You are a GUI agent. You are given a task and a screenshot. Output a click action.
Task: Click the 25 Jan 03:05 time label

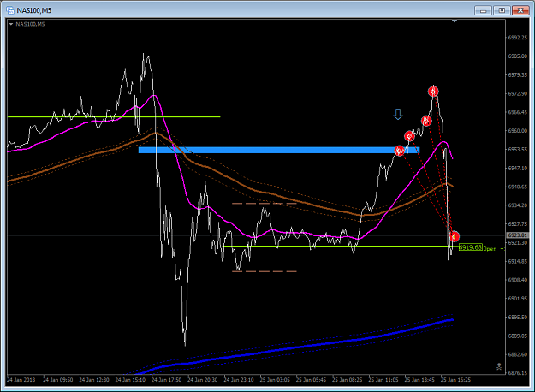point(275,380)
